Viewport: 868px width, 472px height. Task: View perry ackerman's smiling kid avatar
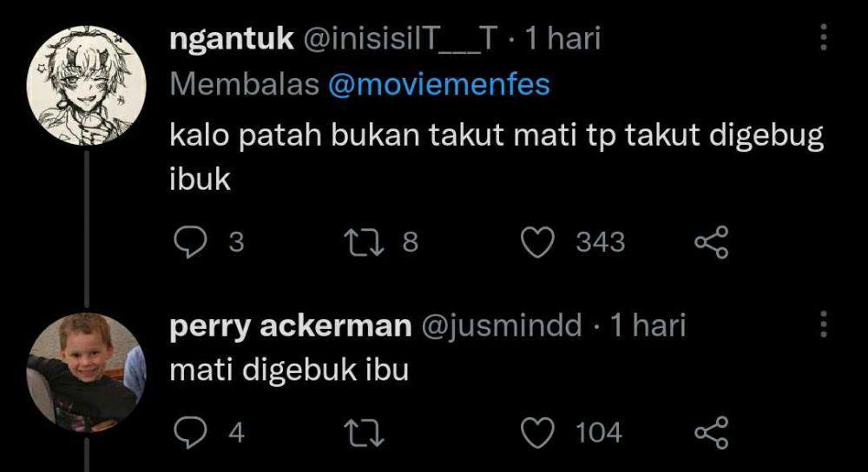[86, 372]
